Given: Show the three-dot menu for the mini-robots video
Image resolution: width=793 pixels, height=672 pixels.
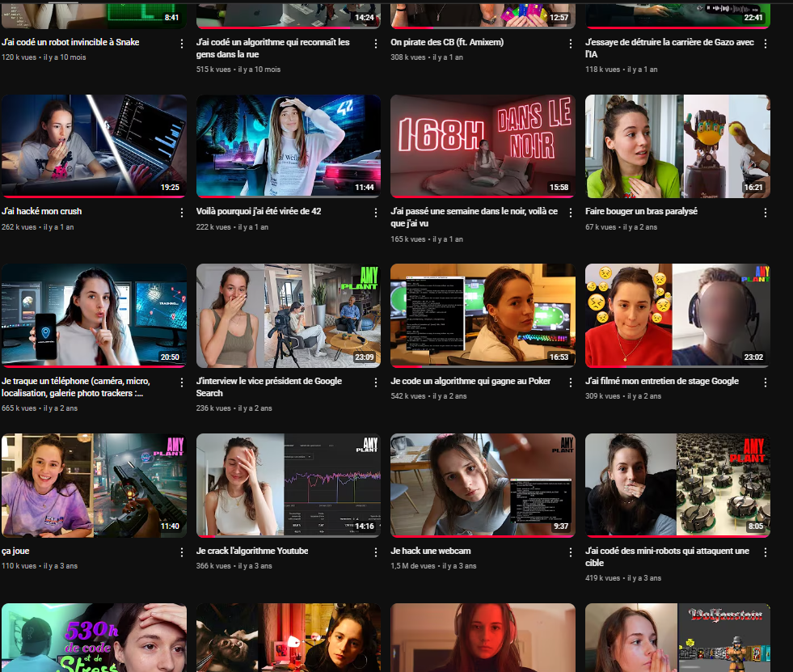Looking at the screenshot, I should pyautogui.click(x=765, y=552).
